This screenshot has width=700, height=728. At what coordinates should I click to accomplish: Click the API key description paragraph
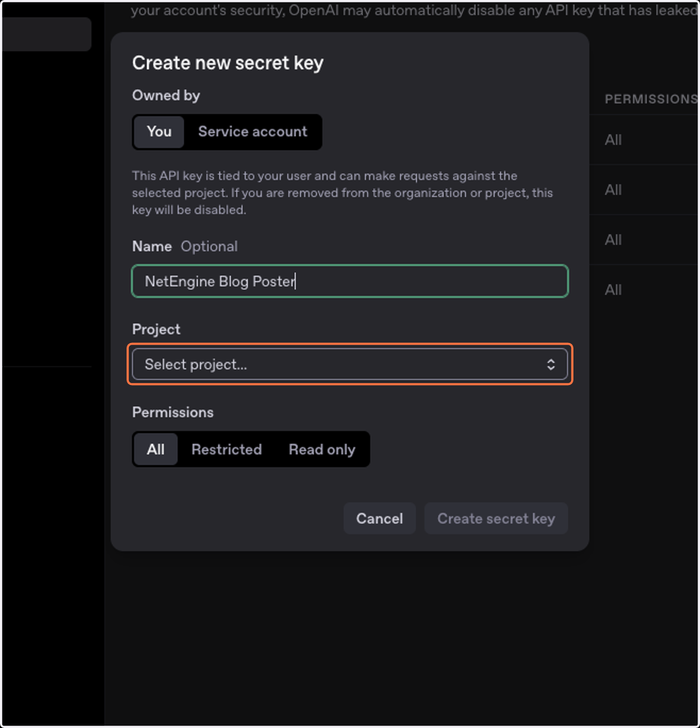point(342,192)
